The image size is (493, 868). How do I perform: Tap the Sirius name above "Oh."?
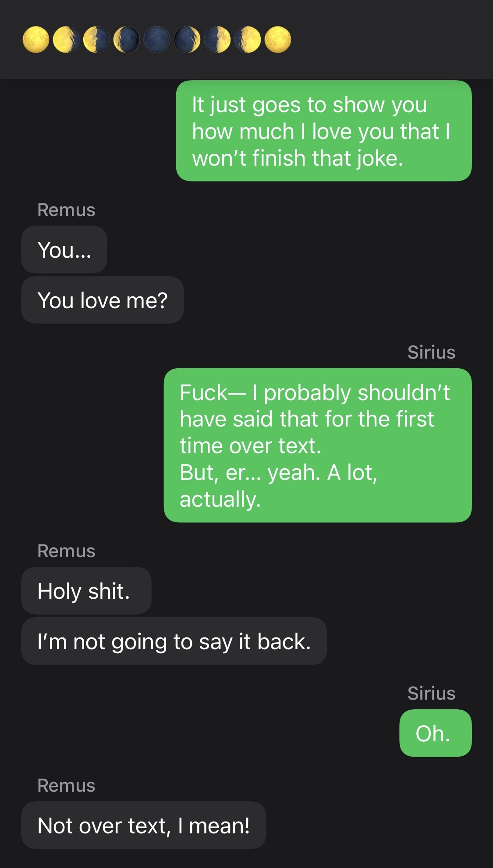[x=431, y=694]
